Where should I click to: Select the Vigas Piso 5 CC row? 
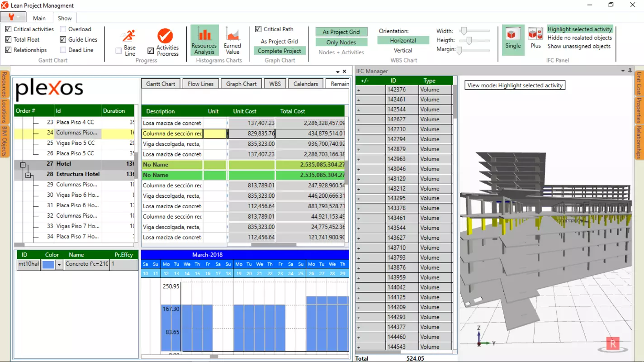75,143
